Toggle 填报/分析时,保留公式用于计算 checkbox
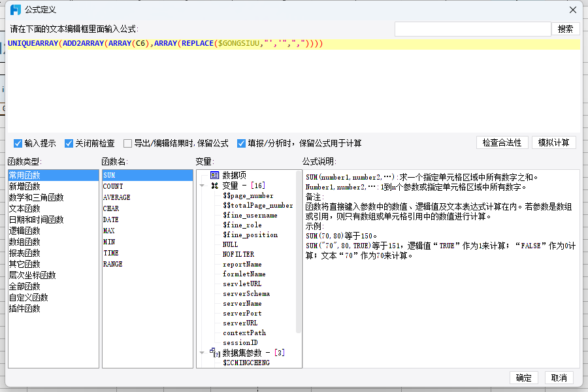Screen dimensions: 588x392 (x=241, y=143)
